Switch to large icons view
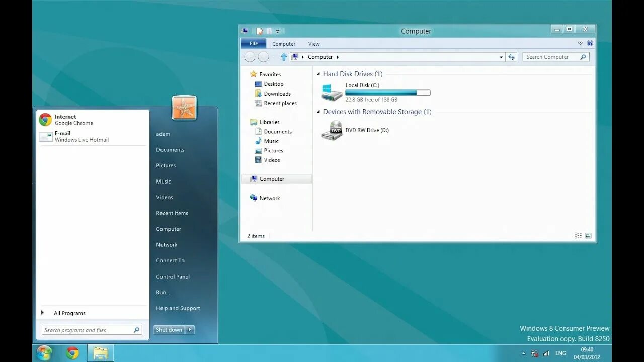 coord(588,236)
